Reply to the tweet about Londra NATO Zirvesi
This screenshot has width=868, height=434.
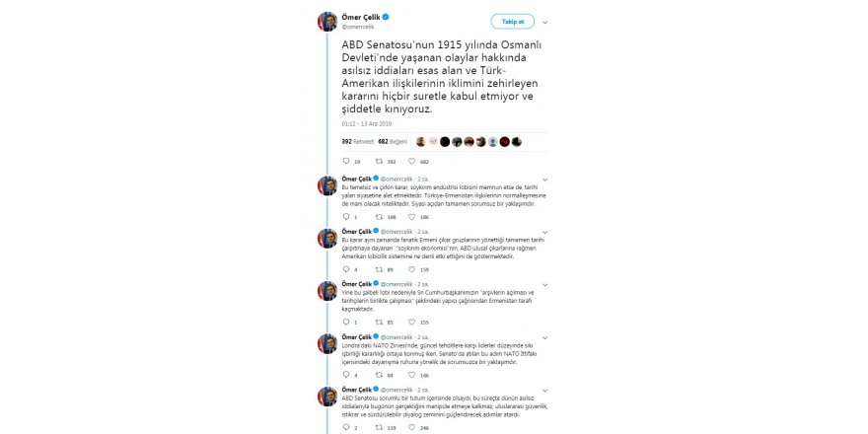pyautogui.click(x=346, y=375)
